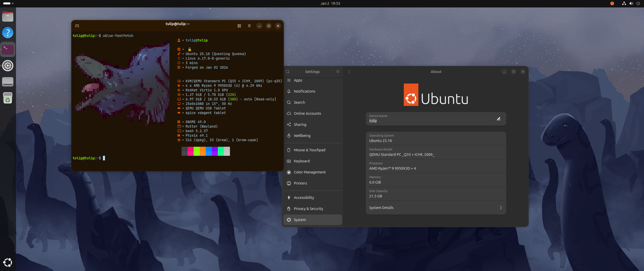Select the Notifications bell icon in sidebar
Viewport: 644px width, 271px height.
(x=289, y=91)
